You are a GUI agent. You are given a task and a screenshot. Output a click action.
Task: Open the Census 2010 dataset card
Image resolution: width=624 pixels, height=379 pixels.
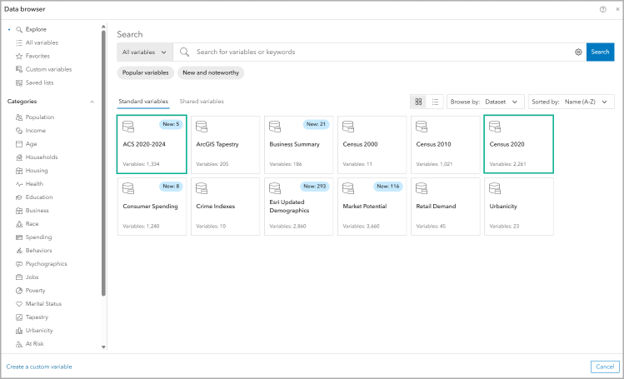(x=446, y=145)
